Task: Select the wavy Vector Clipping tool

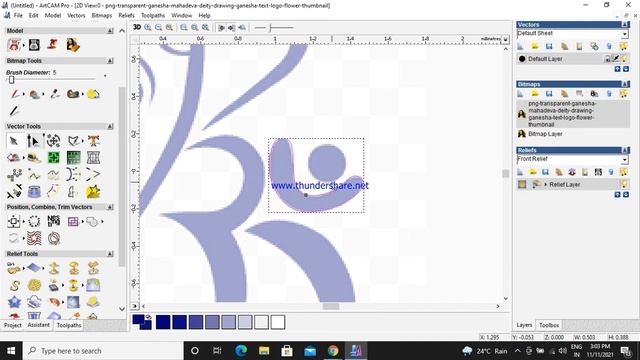Action: (34, 238)
